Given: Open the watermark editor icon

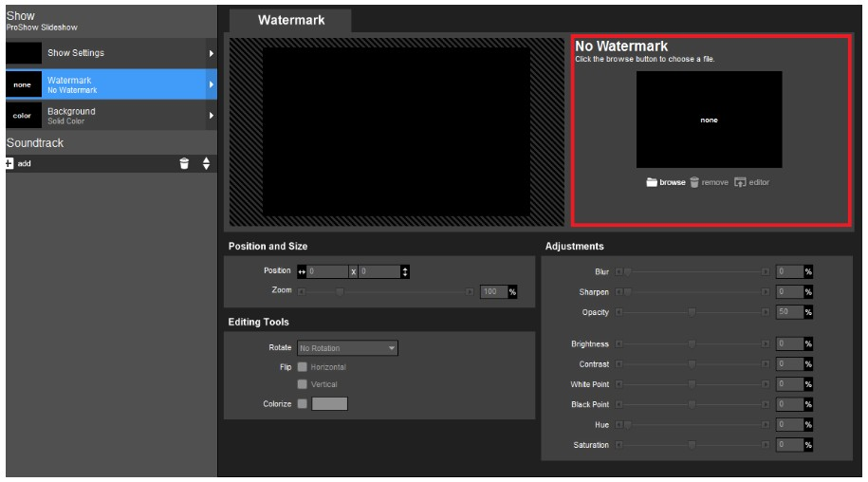Looking at the screenshot, I should point(741,182).
